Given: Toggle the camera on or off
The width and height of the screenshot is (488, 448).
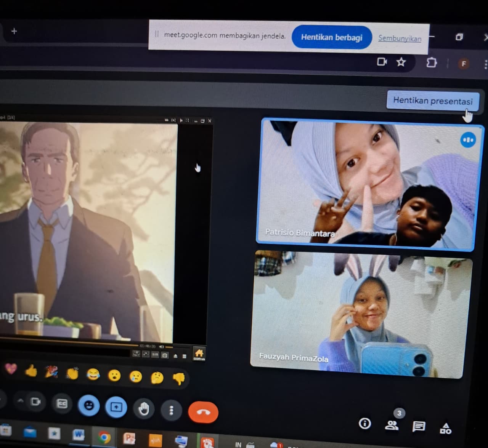Looking at the screenshot, I should (35, 402).
